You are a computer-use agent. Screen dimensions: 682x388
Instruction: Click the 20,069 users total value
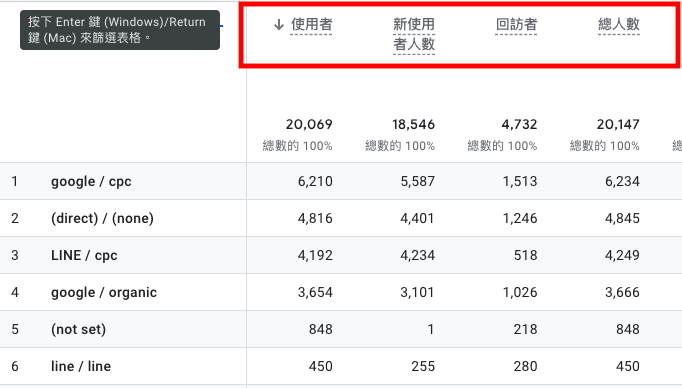[309, 125]
